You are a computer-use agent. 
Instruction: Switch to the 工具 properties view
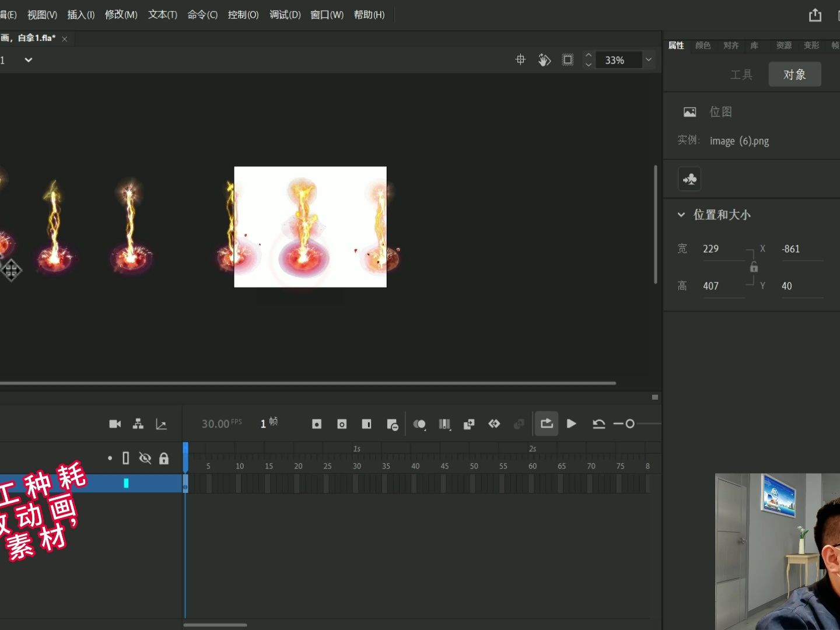pos(741,74)
